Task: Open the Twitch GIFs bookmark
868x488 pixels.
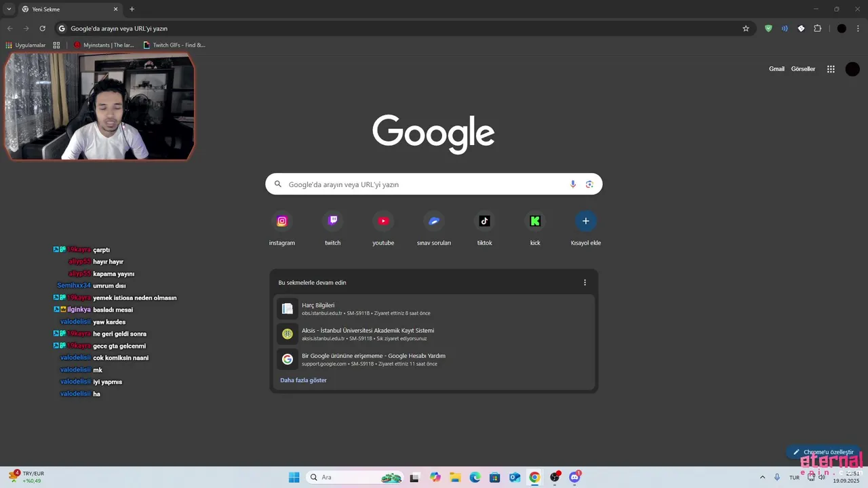Action: (174, 45)
